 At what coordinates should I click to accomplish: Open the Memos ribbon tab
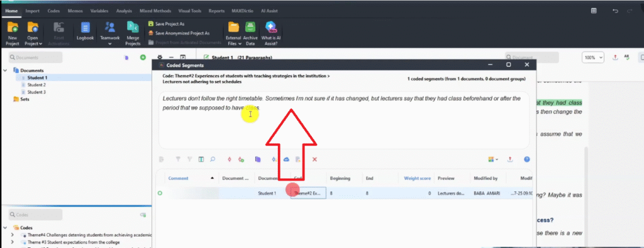75,11
